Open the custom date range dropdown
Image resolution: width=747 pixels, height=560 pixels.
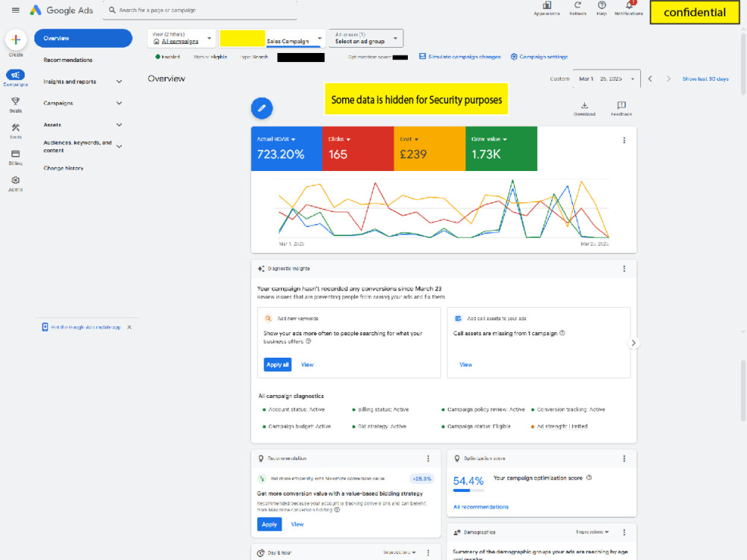point(607,78)
